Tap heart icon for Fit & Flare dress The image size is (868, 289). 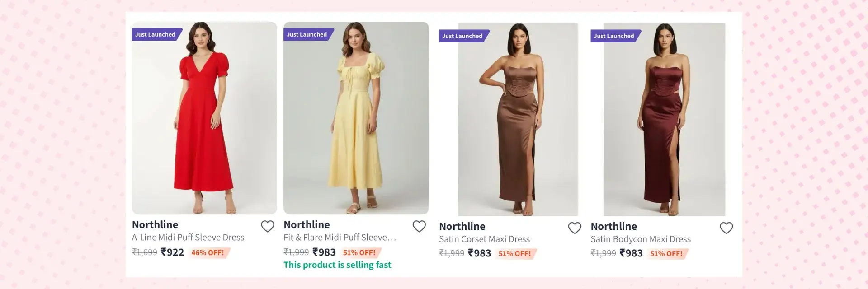coord(419,226)
